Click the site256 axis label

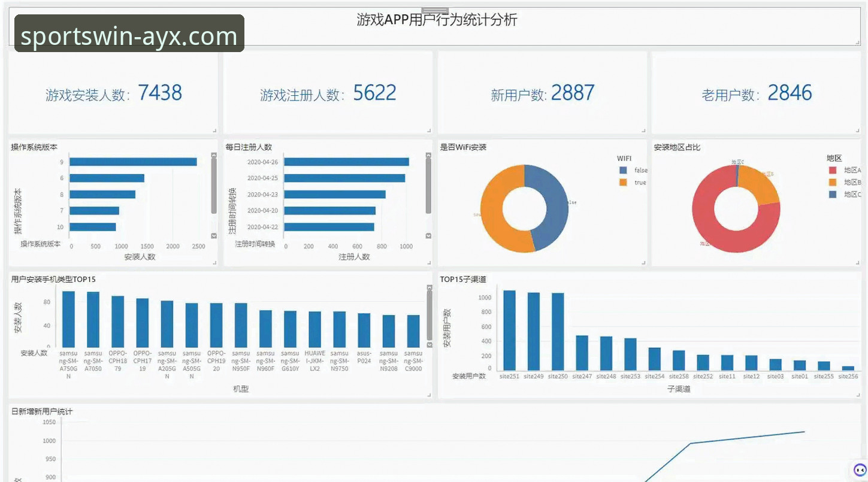pyautogui.click(x=848, y=377)
